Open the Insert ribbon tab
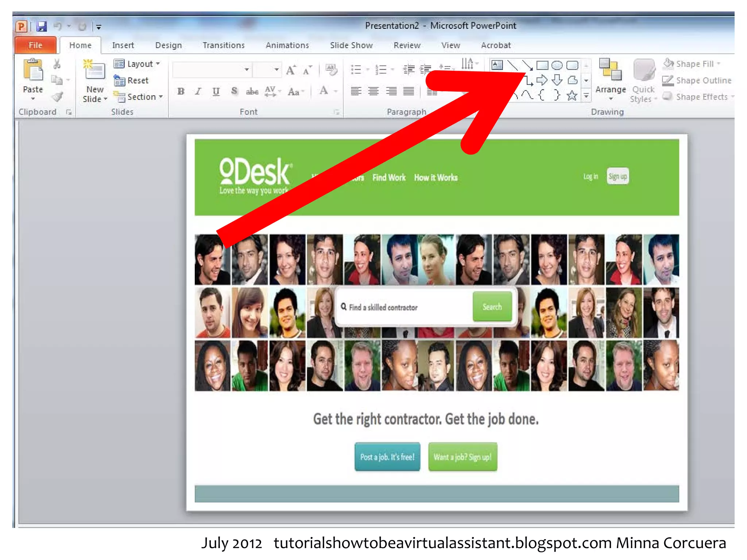Viewport: 747px width, 560px height. [x=123, y=45]
